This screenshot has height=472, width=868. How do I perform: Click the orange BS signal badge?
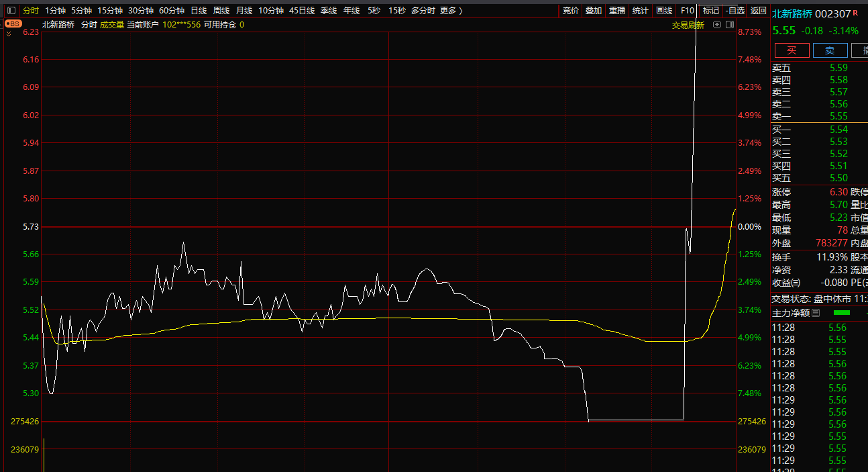pos(13,23)
